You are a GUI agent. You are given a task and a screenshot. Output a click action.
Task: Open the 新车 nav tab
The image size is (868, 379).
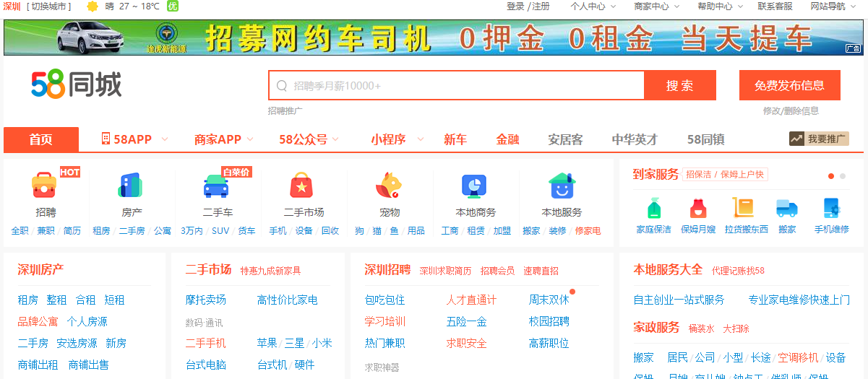coord(455,139)
